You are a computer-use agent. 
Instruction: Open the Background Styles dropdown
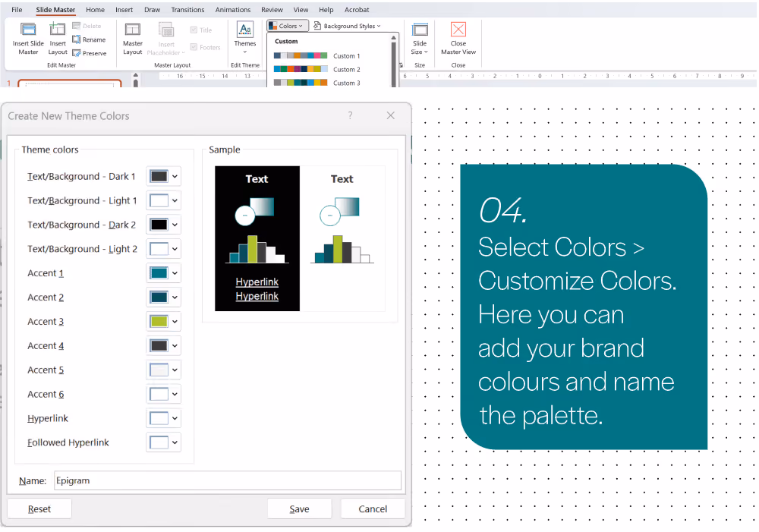click(347, 26)
